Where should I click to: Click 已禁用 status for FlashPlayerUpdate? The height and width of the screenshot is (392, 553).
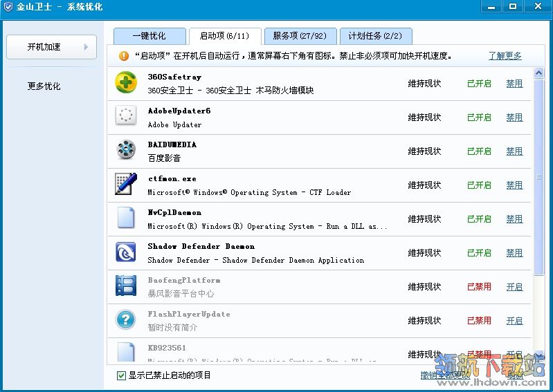click(479, 321)
